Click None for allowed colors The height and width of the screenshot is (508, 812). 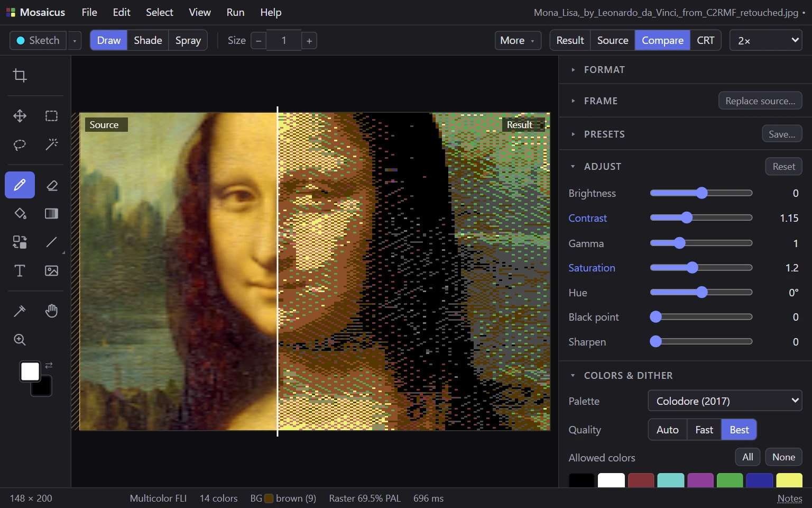point(783,457)
